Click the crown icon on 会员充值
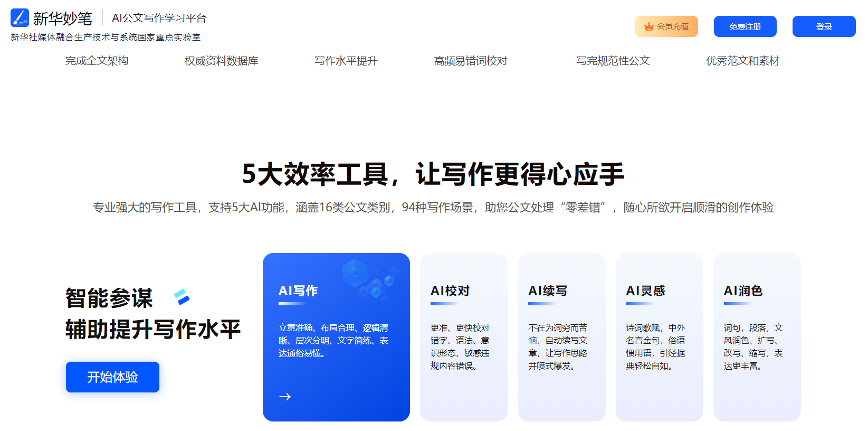This screenshot has width=868, height=431. (648, 26)
